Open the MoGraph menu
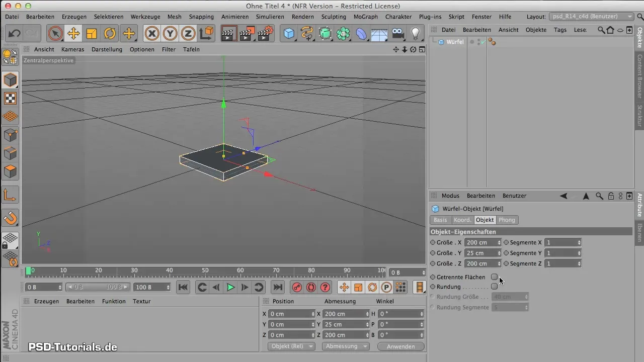The image size is (644, 362). point(366,17)
